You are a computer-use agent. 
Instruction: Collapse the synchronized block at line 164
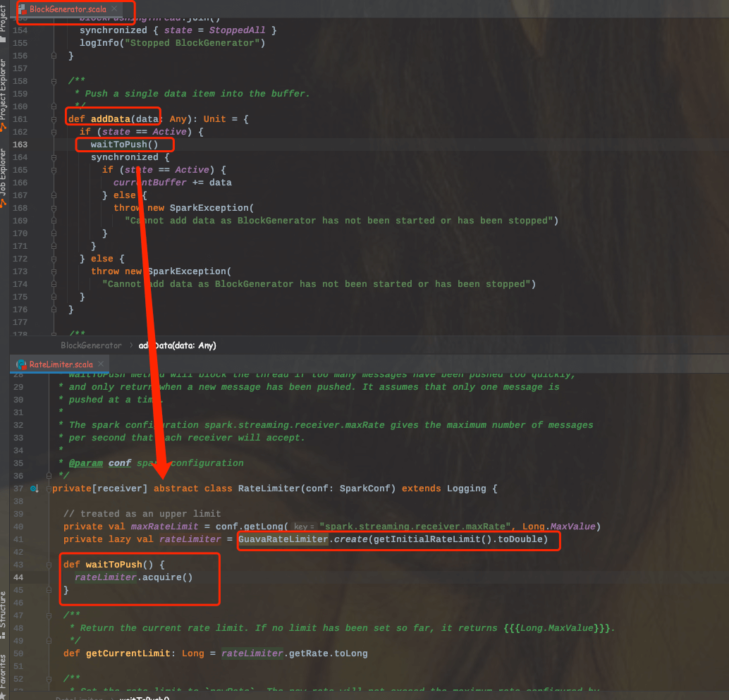click(54, 158)
